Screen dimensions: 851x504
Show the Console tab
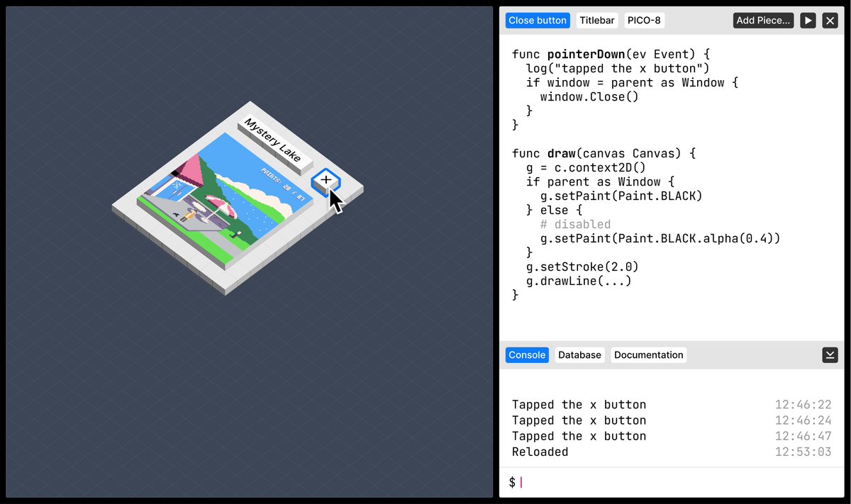point(527,355)
